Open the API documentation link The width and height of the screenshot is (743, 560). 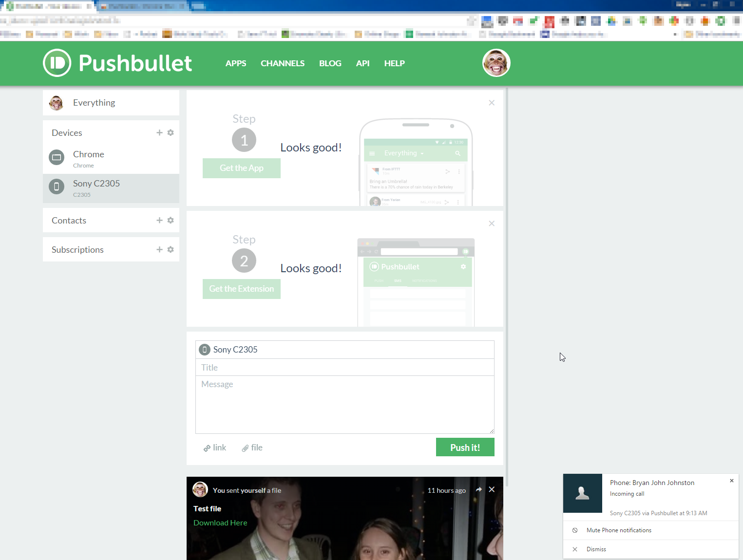pyautogui.click(x=363, y=63)
